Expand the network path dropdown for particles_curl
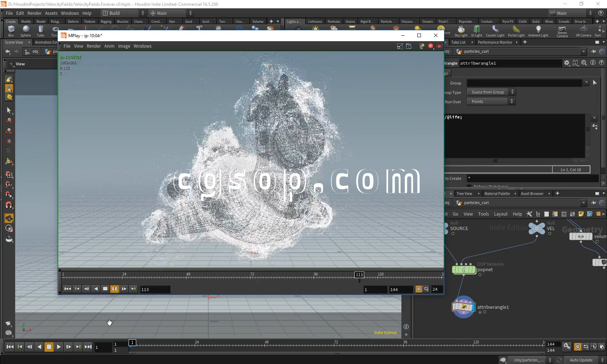The width and height of the screenshot is (607, 364). tap(583, 203)
